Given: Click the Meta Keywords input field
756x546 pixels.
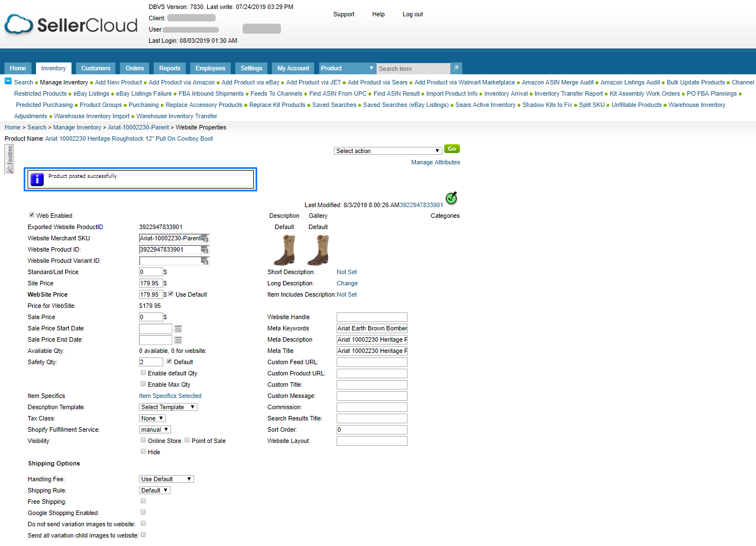Looking at the screenshot, I should click(372, 328).
